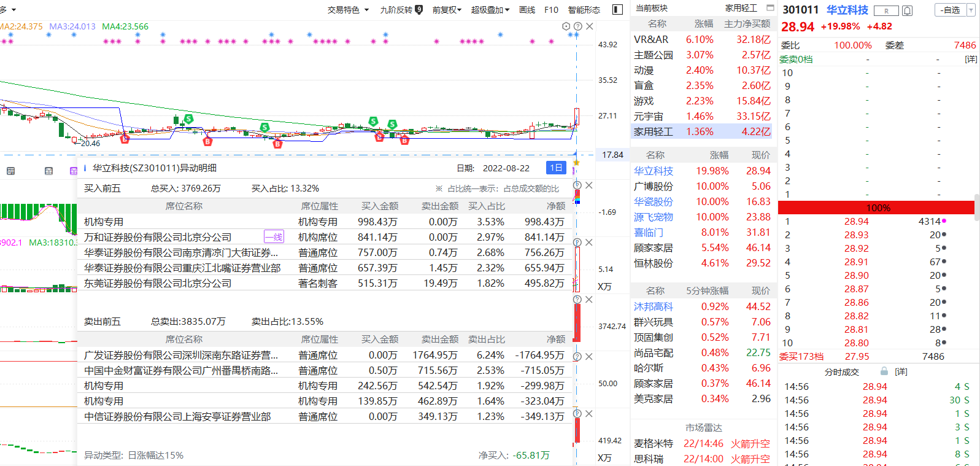The width and height of the screenshot is (980, 466).
Task: Select the highlighted 家用轻工 sector row
Action: coord(702,131)
